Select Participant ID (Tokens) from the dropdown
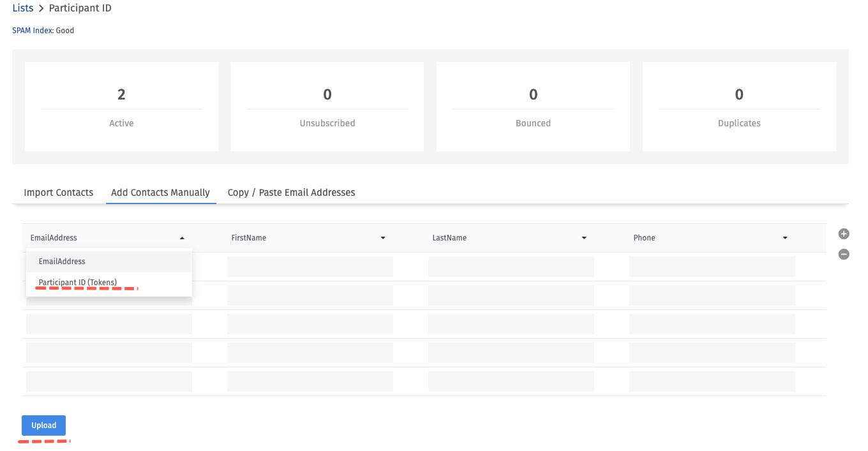The height and width of the screenshot is (451, 868). tap(78, 282)
